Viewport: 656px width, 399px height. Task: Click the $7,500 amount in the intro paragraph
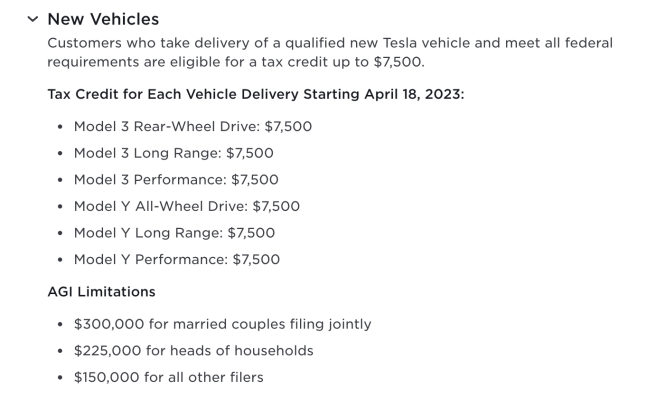397,62
